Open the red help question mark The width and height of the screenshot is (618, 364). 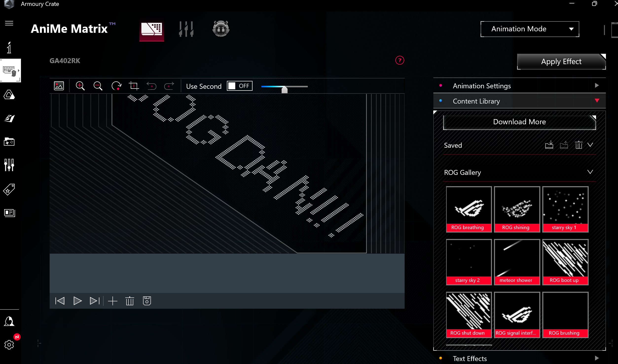pos(400,60)
